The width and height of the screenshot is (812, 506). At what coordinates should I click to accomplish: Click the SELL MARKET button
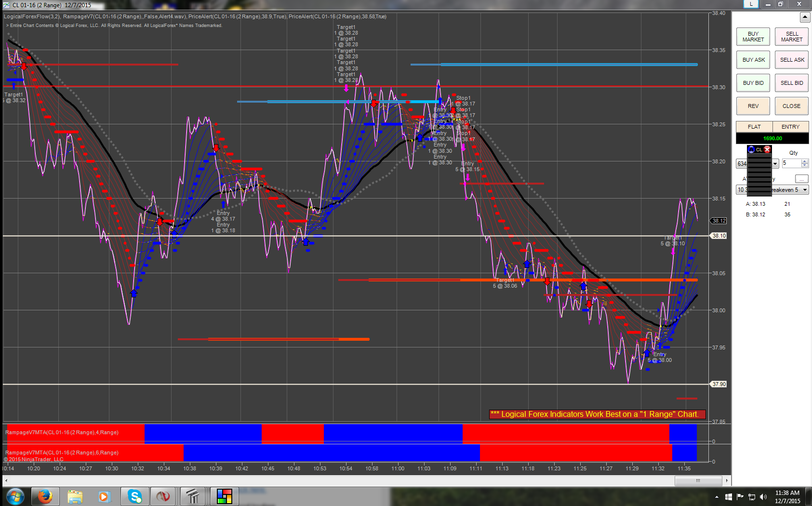tap(792, 37)
